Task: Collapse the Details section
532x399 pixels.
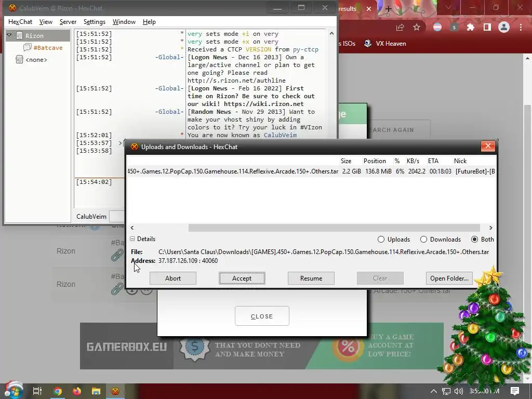Action: (132, 239)
